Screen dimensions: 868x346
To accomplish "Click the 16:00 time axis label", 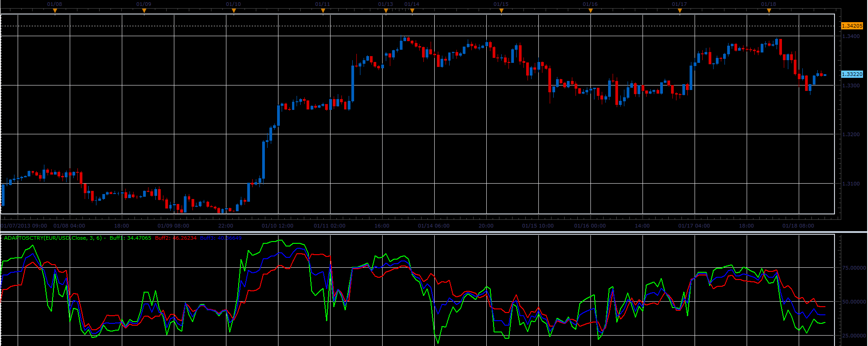I will pyautogui.click(x=382, y=226).
